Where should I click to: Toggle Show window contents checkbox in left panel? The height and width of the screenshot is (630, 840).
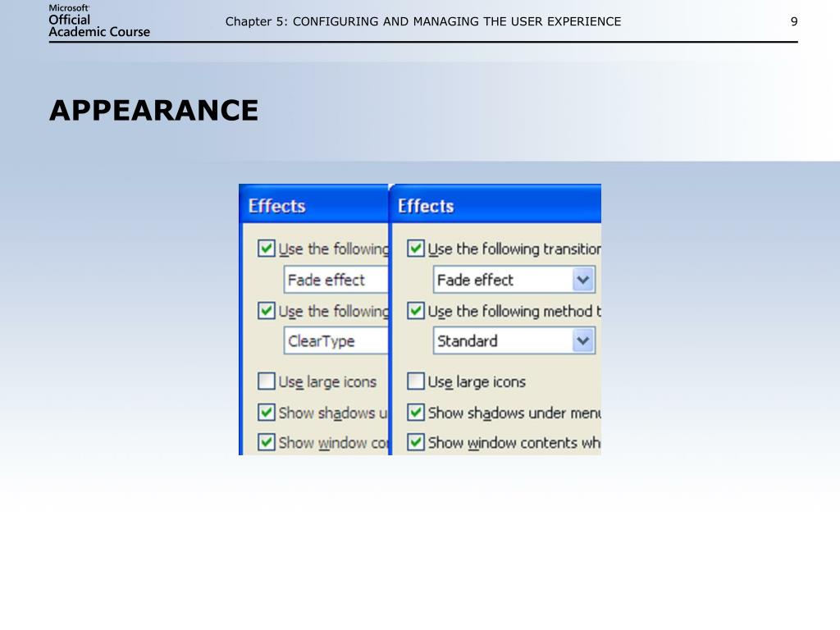pyautogui.click(x=267, y=442)
